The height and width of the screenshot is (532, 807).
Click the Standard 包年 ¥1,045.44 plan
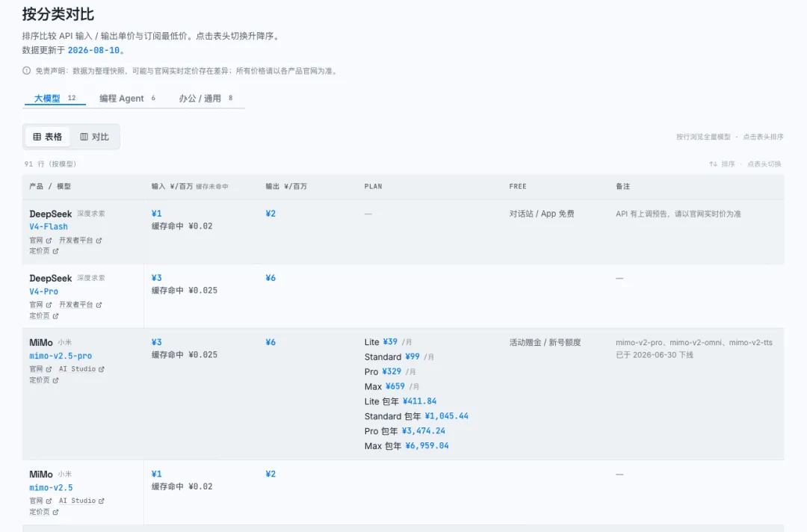tap(416, 416)
